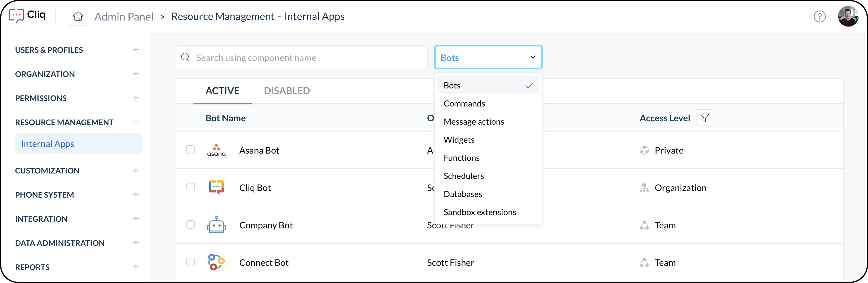Click the Cliq logo

point(27,15)
